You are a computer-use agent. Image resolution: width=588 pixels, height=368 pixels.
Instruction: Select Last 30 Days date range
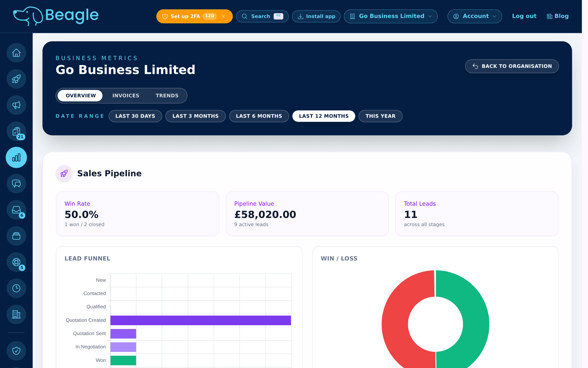click(135, 116)
